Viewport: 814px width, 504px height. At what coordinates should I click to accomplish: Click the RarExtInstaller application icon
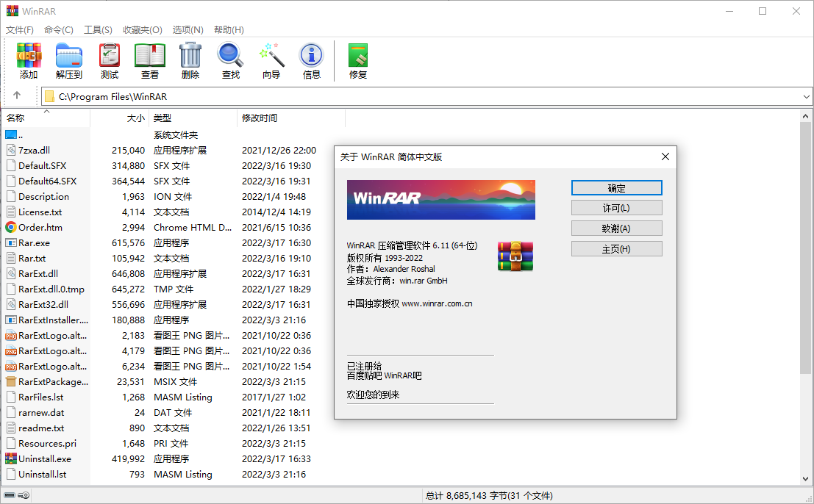11,320
